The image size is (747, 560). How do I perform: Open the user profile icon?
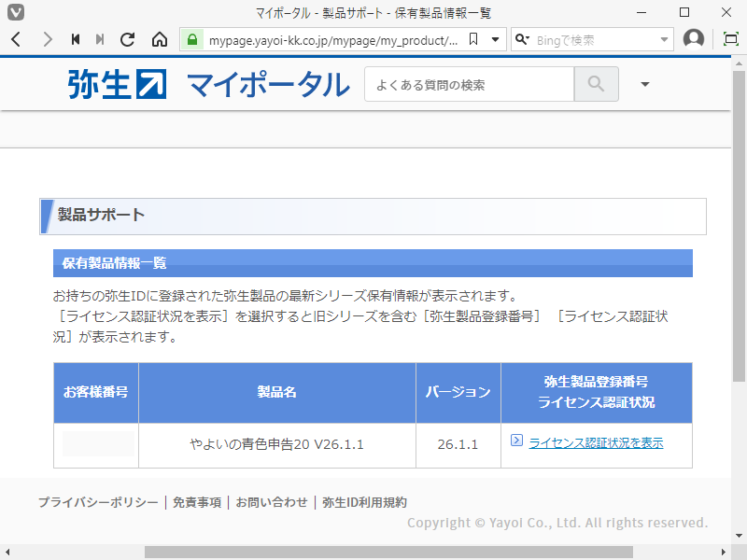[x=694, y=39]
